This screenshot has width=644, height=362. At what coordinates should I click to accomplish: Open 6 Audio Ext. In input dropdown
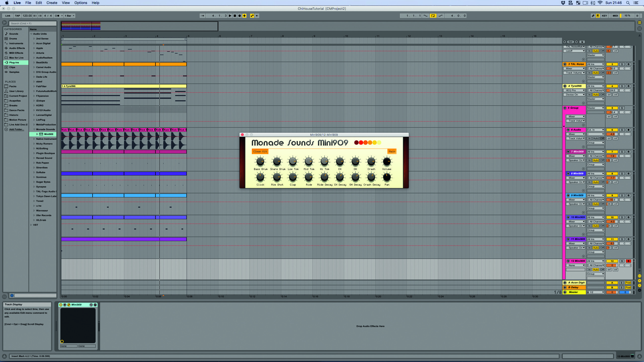coord(595,130)
